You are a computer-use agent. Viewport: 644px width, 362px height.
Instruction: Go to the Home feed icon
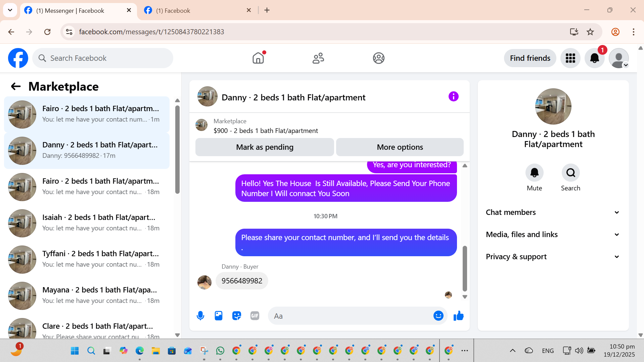258,58
